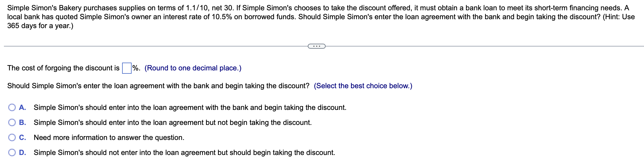Select radio button for choice D
The height and width of the screenshot is (165, 644).
(12, 152)
